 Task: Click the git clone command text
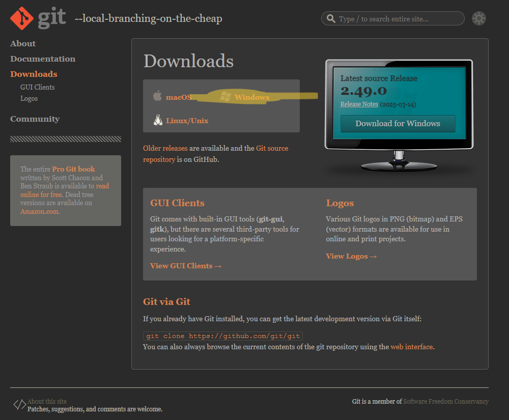pos(223,336)
